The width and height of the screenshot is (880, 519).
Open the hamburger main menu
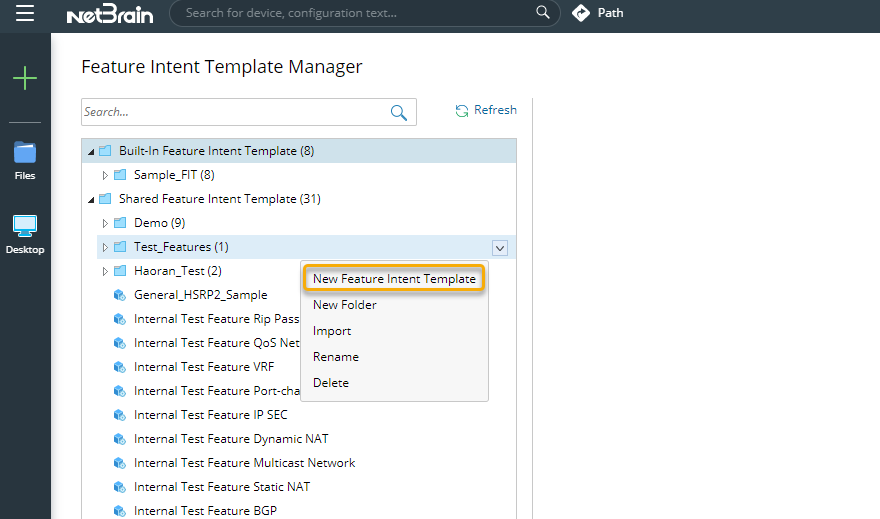tap(25, 13)
